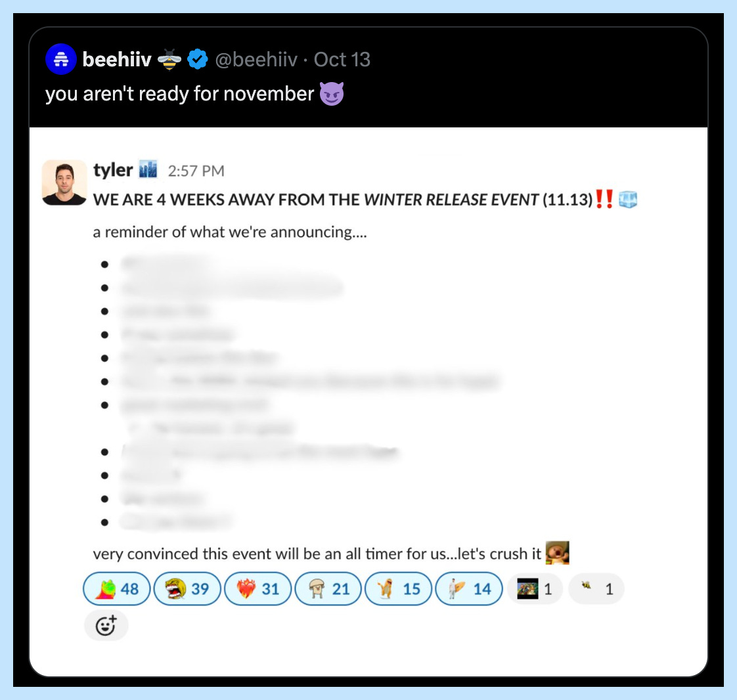Toggle the reaction with count 15
737x700 pixels.
coord(399,588)
